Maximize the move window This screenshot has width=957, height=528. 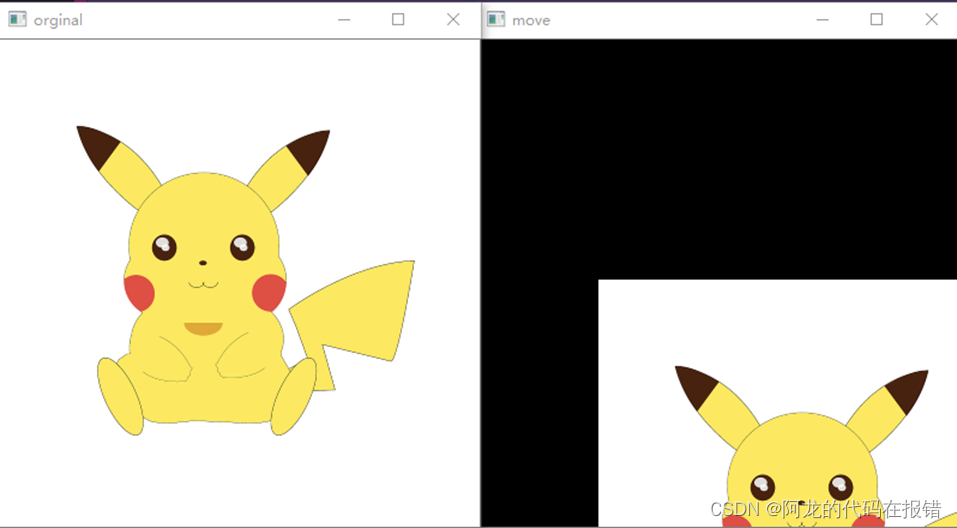click(876, 20)
